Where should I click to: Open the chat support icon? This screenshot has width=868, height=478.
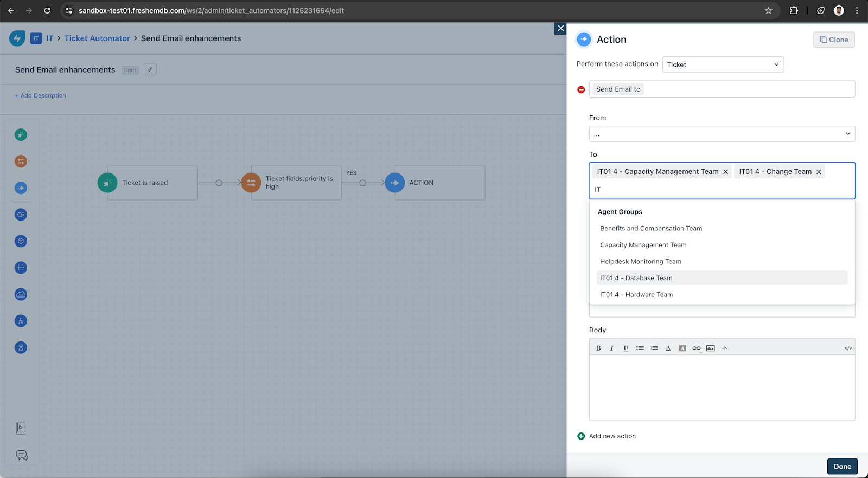point(22,455)
